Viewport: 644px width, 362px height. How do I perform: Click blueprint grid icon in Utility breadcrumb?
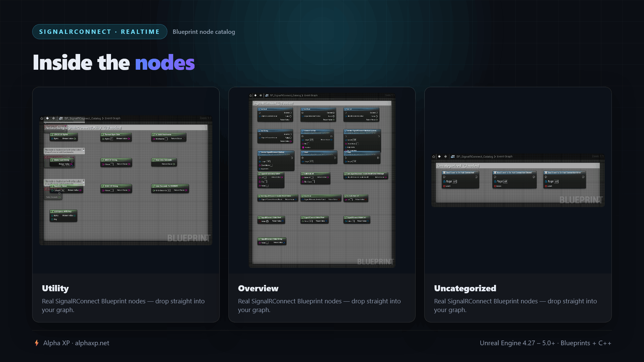click(61, 118)
